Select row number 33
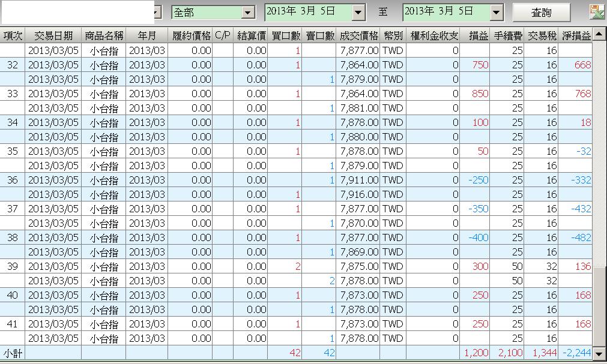The width and height of the screenshot is (607, 364). [13, 94]
